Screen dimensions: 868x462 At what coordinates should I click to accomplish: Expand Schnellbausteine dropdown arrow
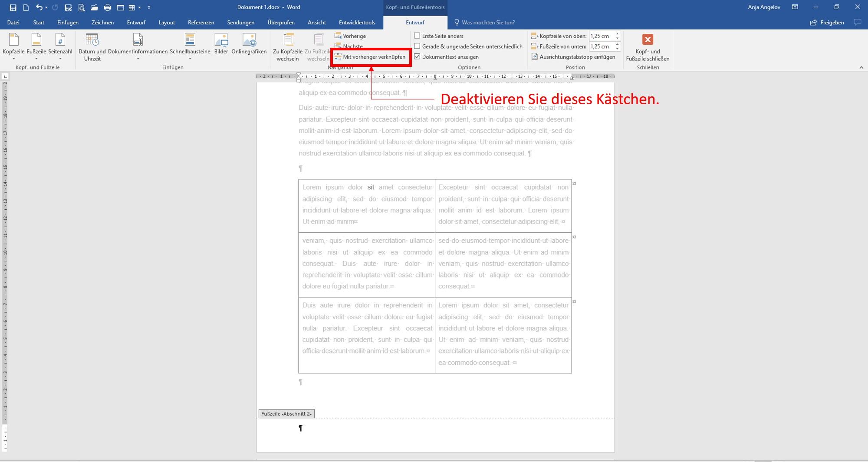click(190, 59)
